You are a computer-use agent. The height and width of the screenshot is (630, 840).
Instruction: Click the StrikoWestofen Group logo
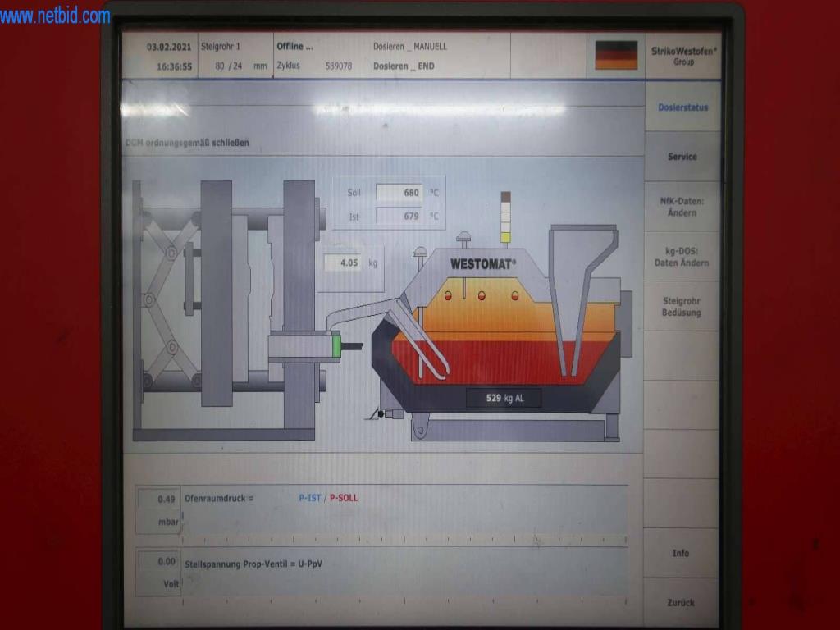click(x=682, y=56)
